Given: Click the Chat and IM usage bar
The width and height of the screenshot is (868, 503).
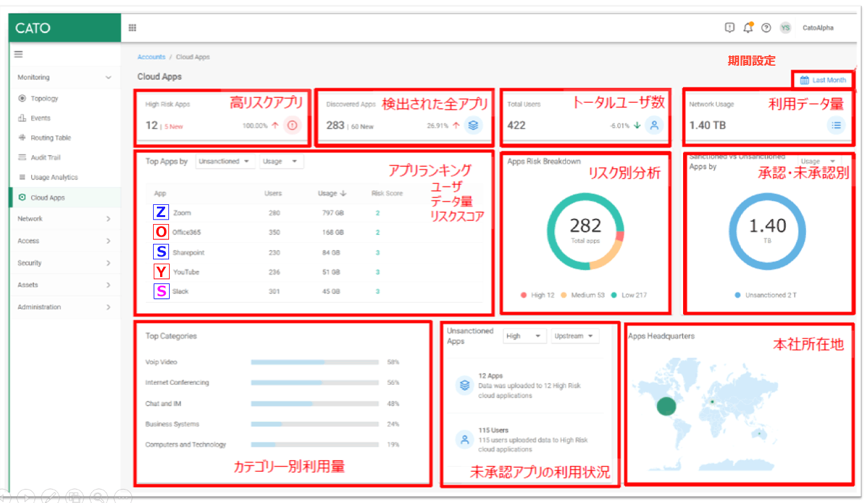Looking at the screenshot, I should click(x=314, y=404).
